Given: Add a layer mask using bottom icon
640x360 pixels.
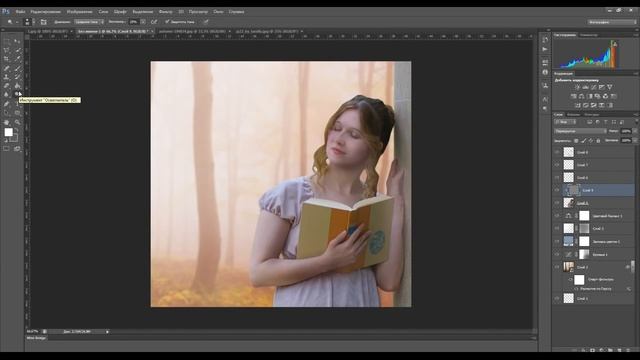Looking at the screenshot, I should 592,350.
